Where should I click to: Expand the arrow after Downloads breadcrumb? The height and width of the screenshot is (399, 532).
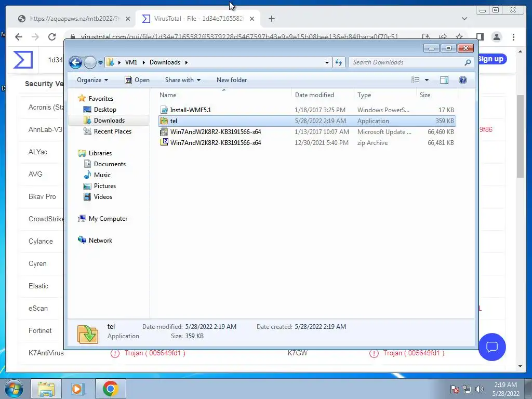(x=187, y=62)
